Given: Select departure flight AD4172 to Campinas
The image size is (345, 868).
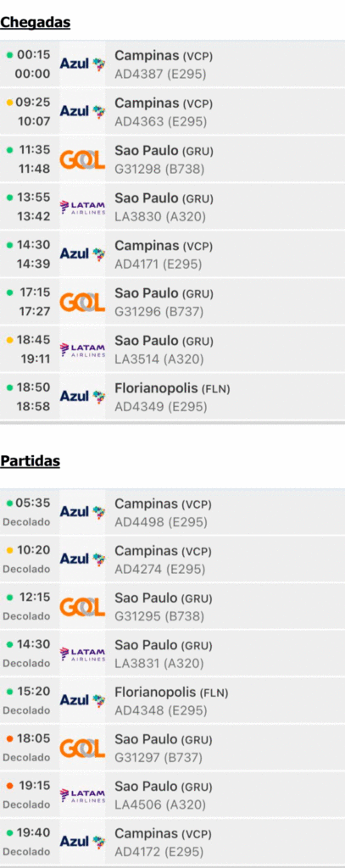Looking at the screenshot, I should coord(172,842).
